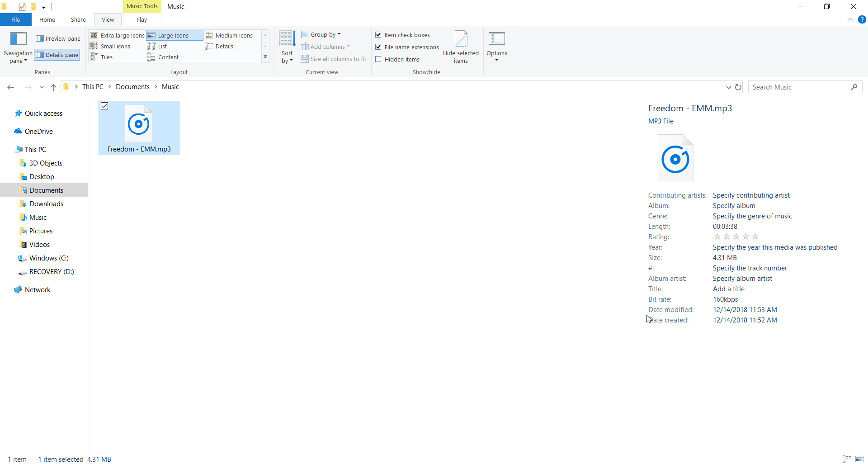
Task: Enable Hidden items checkbox
Action: click(378, 59)
